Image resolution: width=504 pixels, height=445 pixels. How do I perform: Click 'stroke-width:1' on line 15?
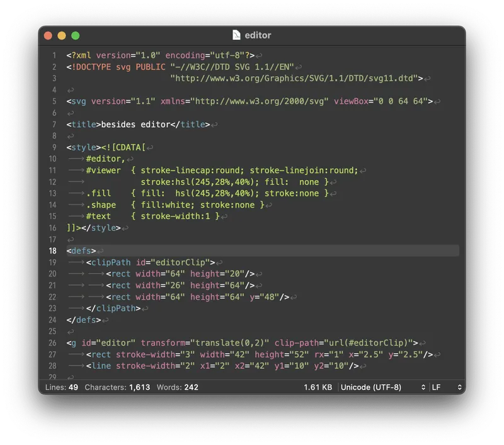pyautogui.click(x=175, y=217)
